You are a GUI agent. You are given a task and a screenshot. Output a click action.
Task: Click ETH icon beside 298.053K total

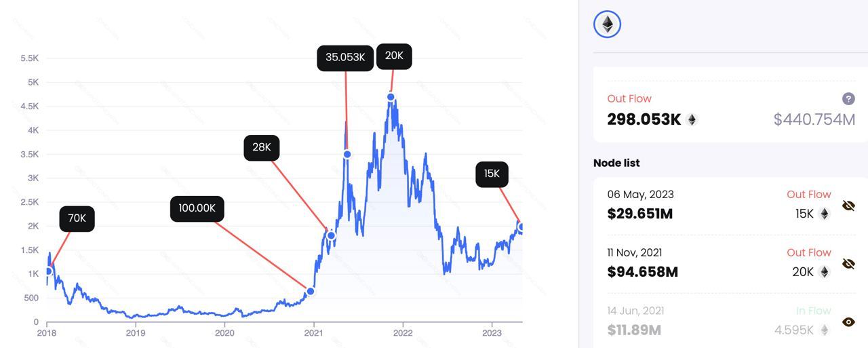(692, 120)
